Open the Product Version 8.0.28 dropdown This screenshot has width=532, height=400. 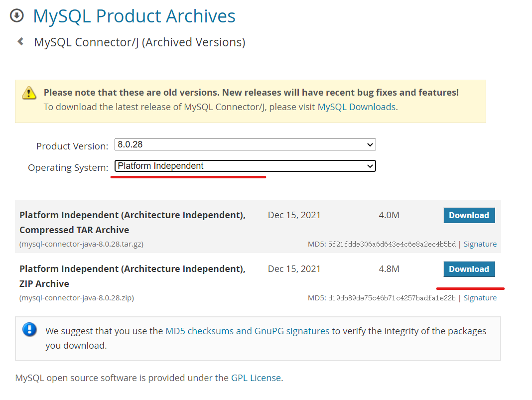(245, 144)
